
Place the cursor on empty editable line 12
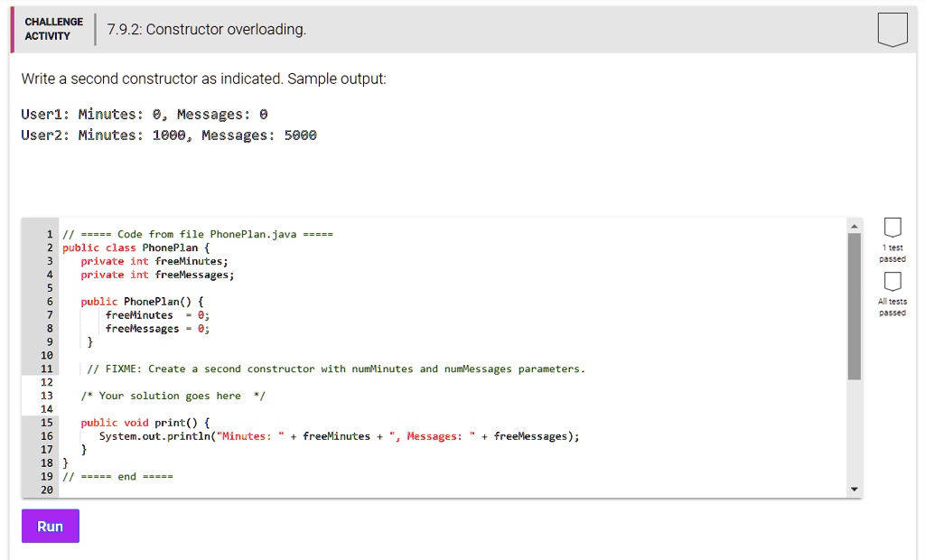point(452,382)
